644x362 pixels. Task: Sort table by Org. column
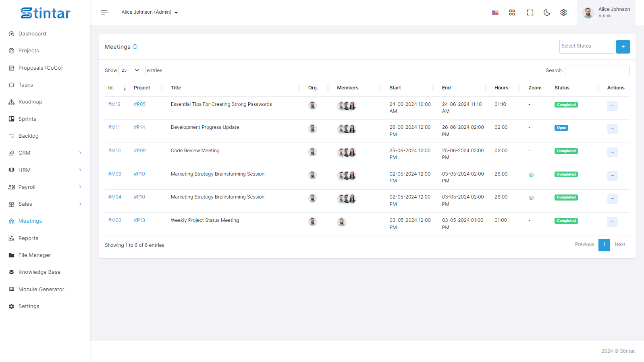tap(319, 88)
